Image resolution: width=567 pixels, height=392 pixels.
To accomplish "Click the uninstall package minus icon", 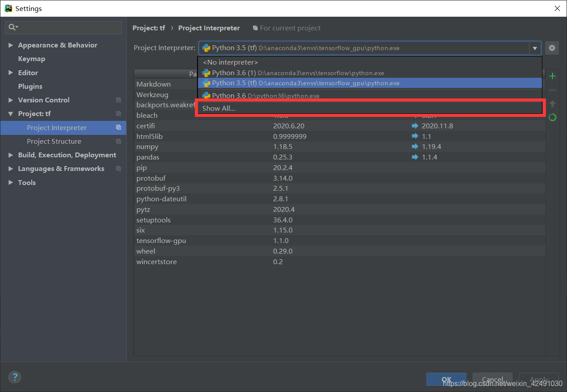I will click(x=552, y=90).
